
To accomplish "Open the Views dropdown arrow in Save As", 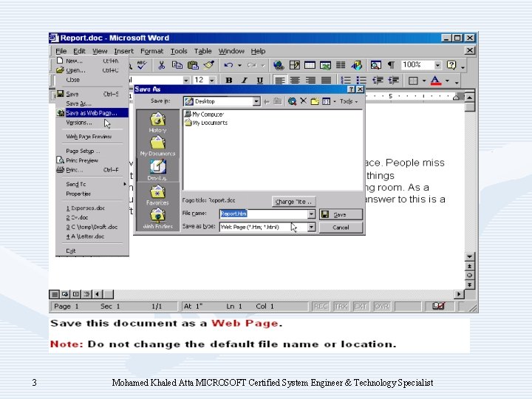I will [x=335, y=101].
